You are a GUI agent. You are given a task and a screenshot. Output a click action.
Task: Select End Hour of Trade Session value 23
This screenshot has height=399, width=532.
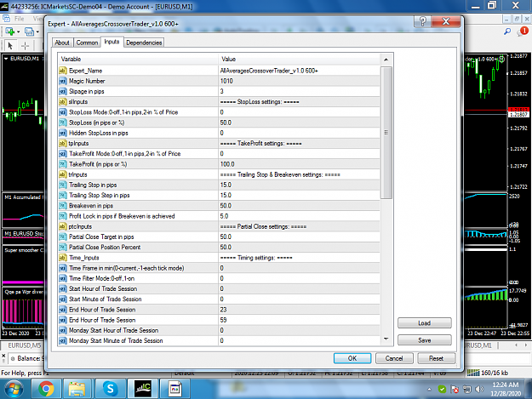click(x=299, y=310)
